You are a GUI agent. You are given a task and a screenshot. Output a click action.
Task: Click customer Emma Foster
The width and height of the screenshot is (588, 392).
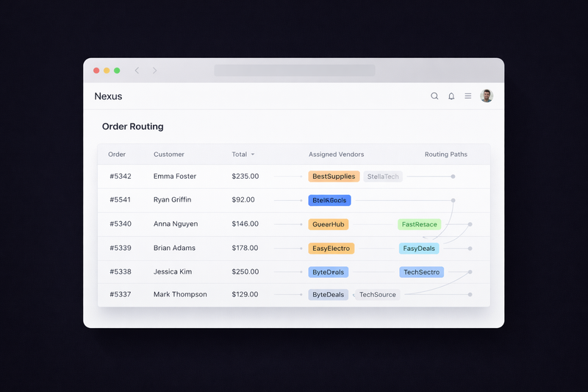pyautogui.click(x=175, y=177)
